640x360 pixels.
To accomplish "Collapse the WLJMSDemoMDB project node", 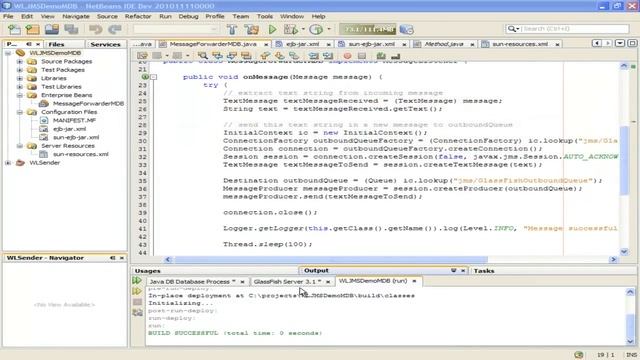I will (8, 53).
